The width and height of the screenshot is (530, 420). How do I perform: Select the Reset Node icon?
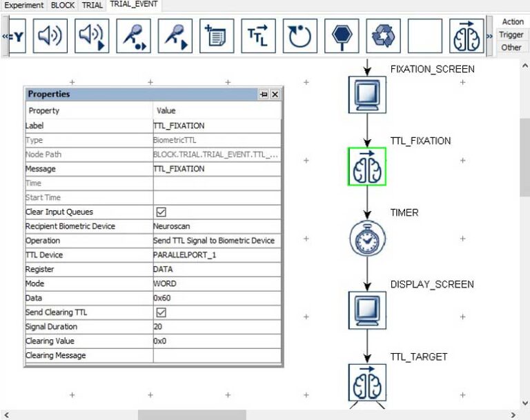[300, 36]
